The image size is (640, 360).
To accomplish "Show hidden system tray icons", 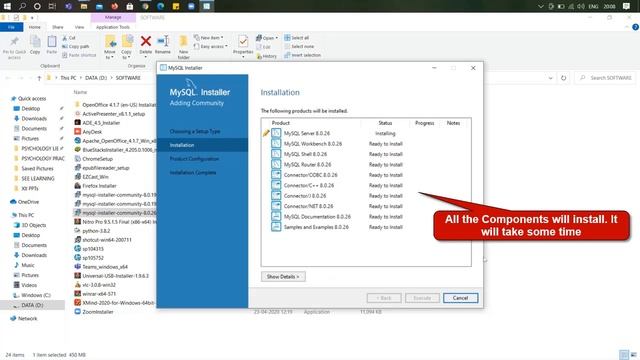I will tap(541, 6).
